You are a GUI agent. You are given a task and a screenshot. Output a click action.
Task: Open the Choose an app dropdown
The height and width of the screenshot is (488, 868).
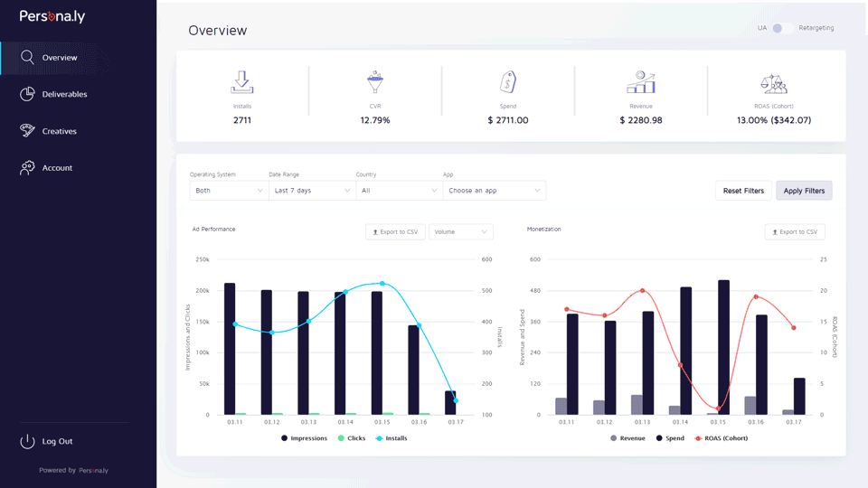[x=495, y=191]
